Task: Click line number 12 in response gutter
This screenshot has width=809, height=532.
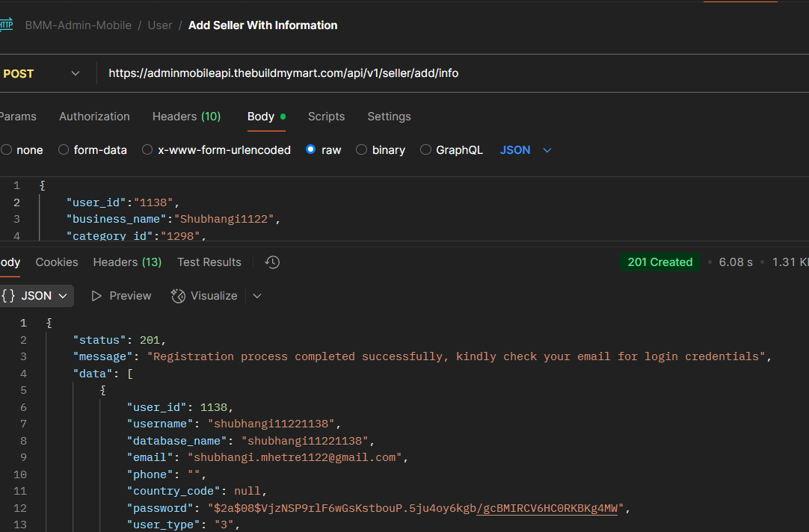Action: [x=20, y=508]
